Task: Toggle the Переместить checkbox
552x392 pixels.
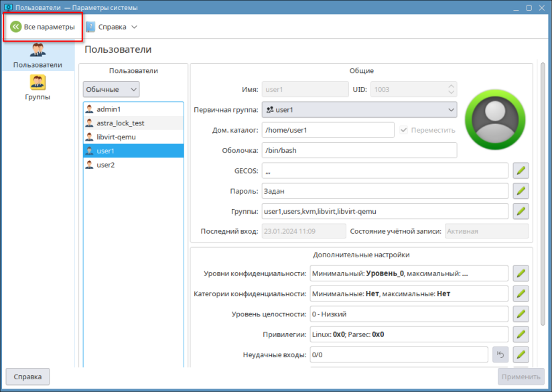Action: (x=404, y=130)
